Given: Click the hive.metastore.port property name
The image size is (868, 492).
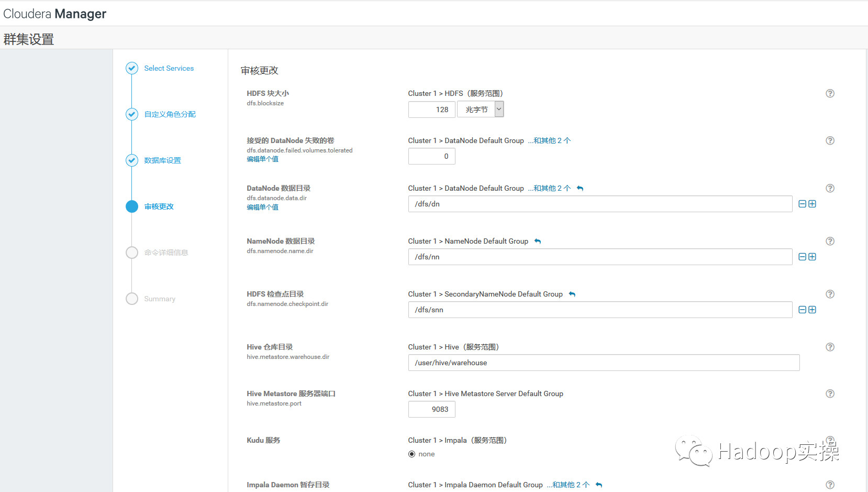Looking at the screenshot, I should [x=274, y=403].
